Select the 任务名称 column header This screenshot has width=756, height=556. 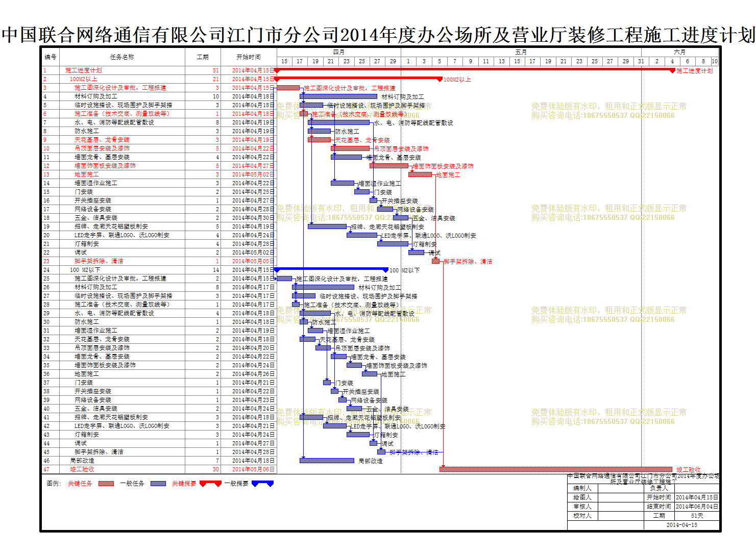[x=122, y=57]
